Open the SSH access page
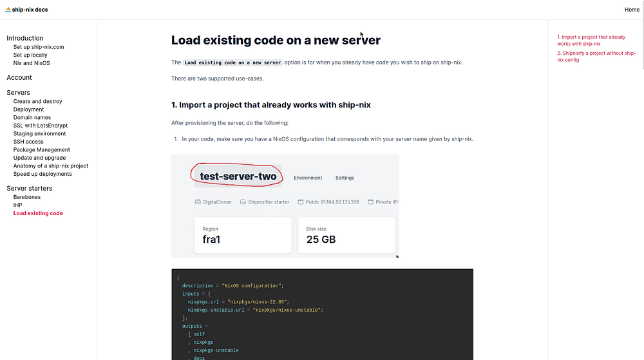Screen dimensions: 644x360 click(28, 142)
